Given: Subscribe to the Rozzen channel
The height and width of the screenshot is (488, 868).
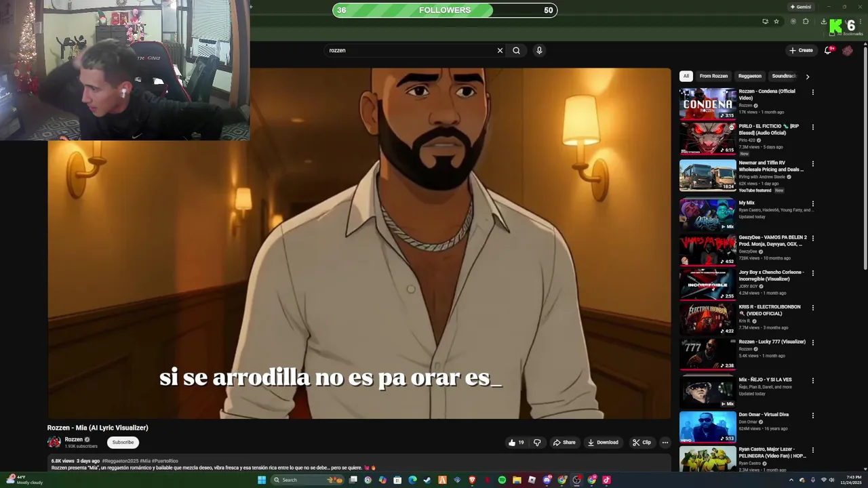Looking at the screenshot, I should [x=123, y=443].
